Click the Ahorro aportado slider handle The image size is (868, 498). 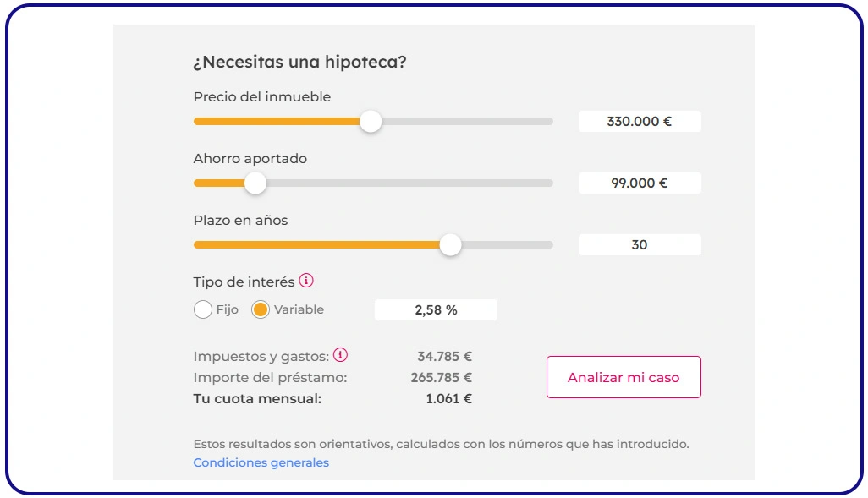point(255,183)
